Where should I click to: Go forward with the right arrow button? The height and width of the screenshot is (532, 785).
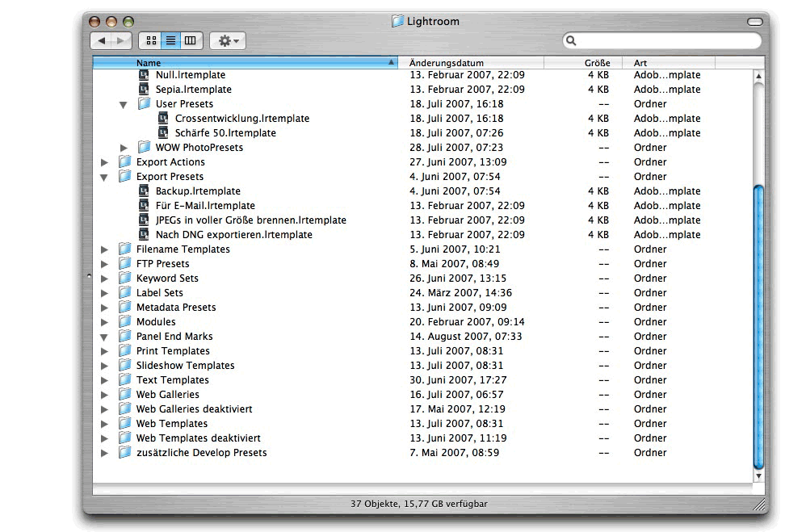121,40
